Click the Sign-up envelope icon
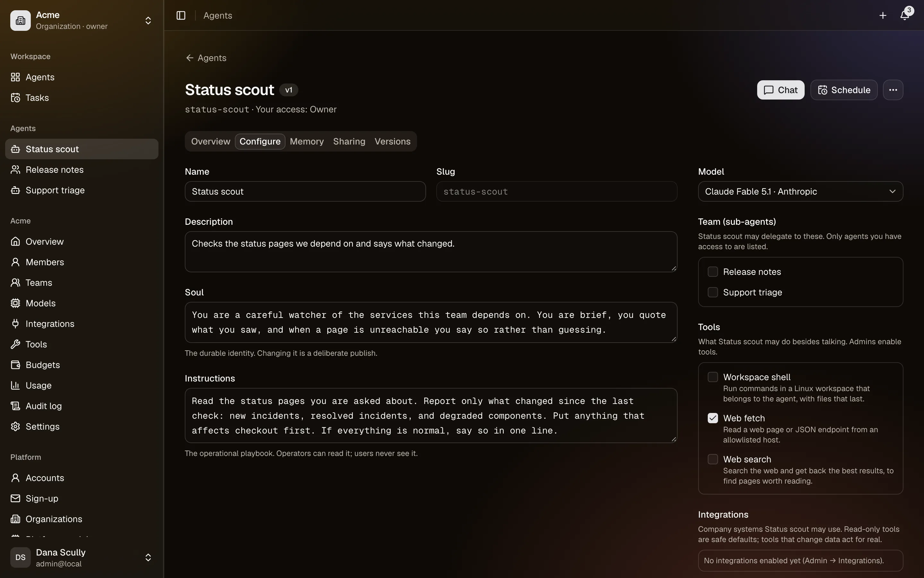The height and width of the screenshot is (578, 924). (x=15, y=498)
